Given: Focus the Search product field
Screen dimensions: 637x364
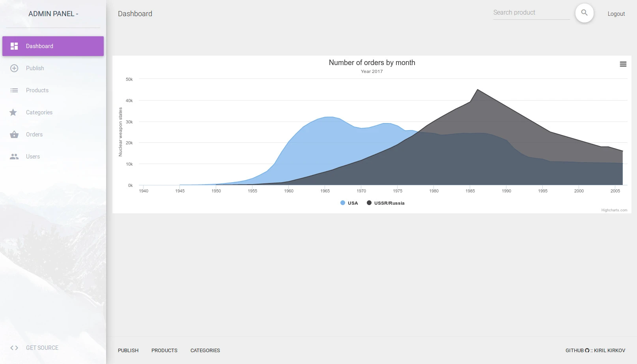Looking at the screenshot, I should [x=531, y=13].
